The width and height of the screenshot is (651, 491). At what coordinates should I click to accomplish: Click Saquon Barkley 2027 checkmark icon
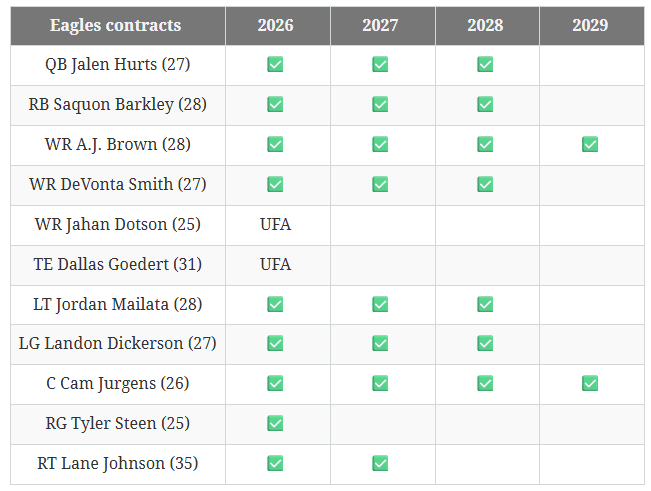[x=380, y=104]
